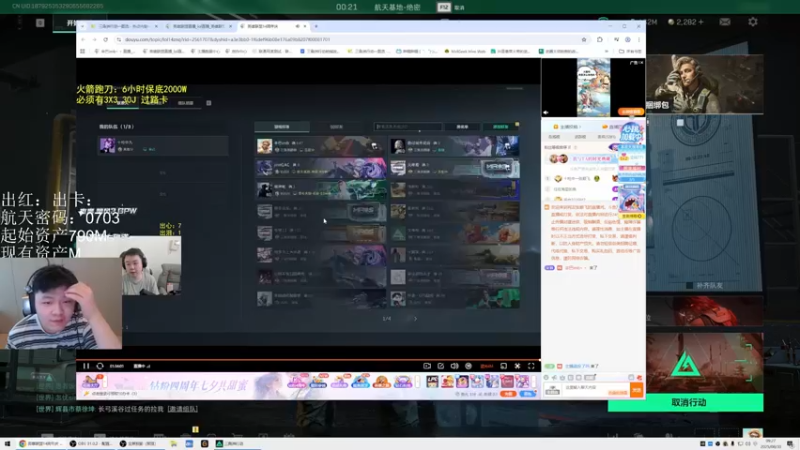
Task: Expand hidden bookmarks overflow chevron
Action: tap(606, 51)
